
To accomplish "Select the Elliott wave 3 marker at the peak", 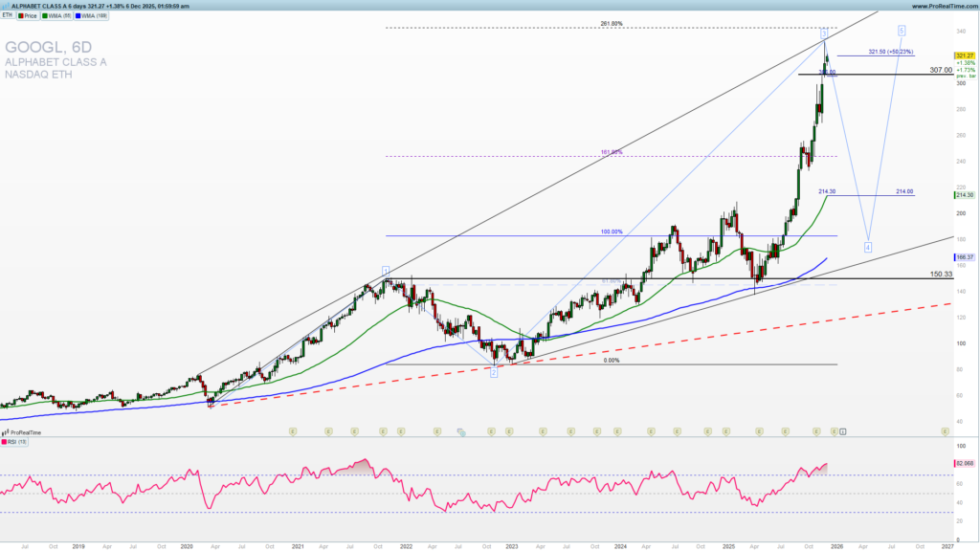I will click(824, 33).
